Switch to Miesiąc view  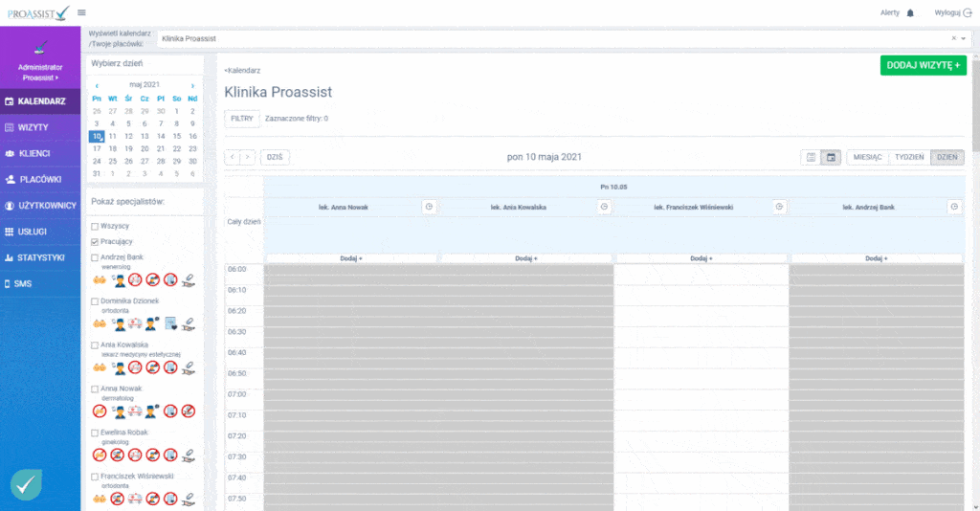867,158
